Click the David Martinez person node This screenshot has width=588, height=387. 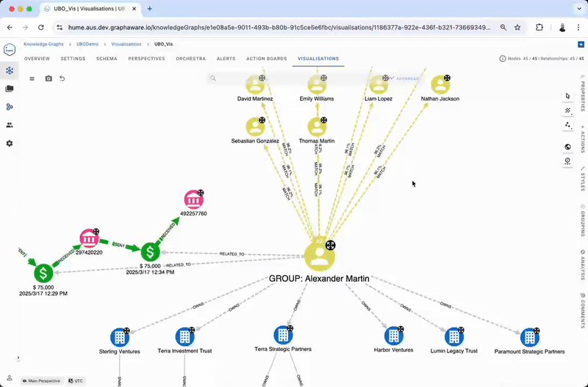click(x=255, y=85)
